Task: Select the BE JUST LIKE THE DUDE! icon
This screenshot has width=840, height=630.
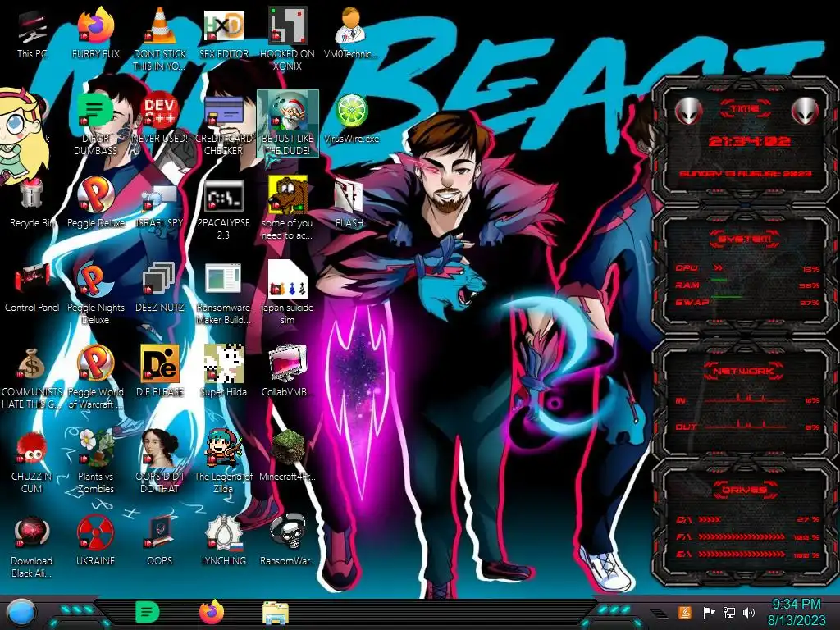Action: coord(287,123)
